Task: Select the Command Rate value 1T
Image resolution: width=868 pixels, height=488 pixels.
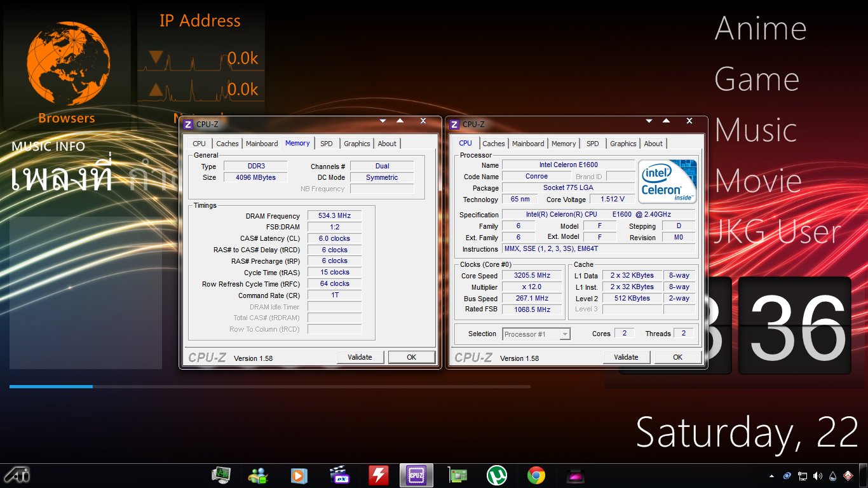Action: tap(335, 295)
